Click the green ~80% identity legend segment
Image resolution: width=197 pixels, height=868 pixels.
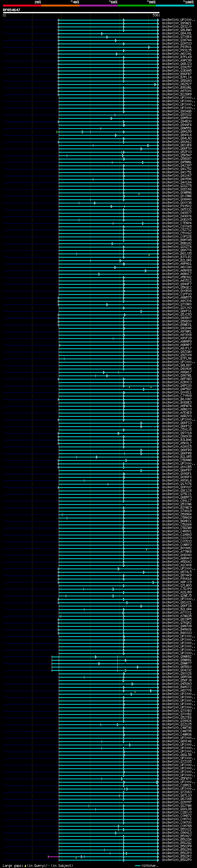coord(137,6)
